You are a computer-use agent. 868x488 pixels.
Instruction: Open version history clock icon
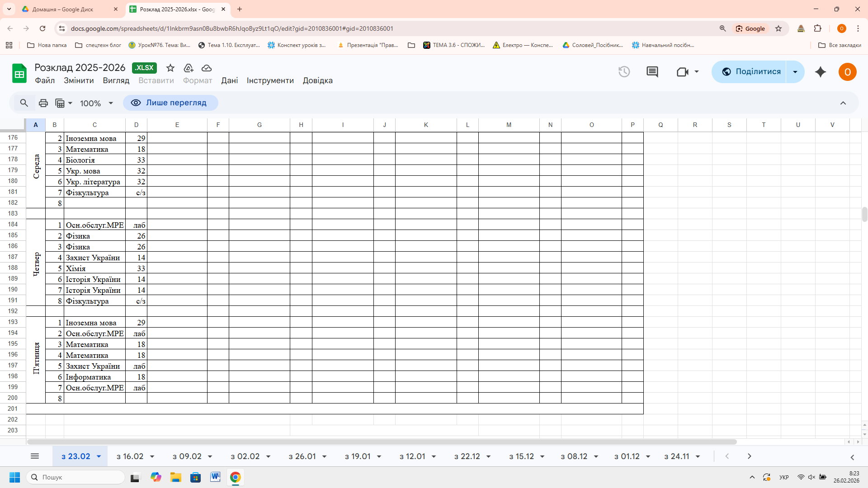click(x=624, y=72)
